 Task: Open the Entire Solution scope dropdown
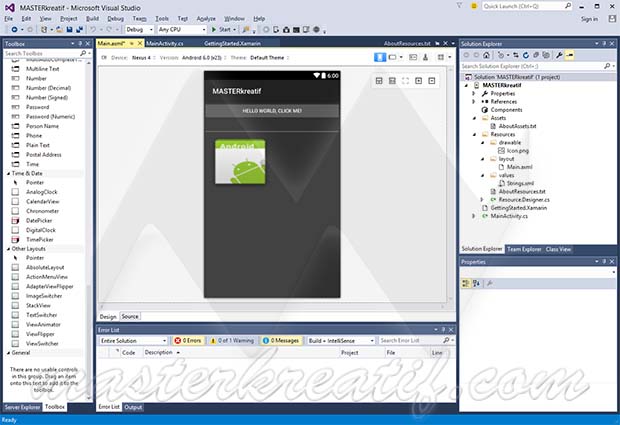coord(133,340)
